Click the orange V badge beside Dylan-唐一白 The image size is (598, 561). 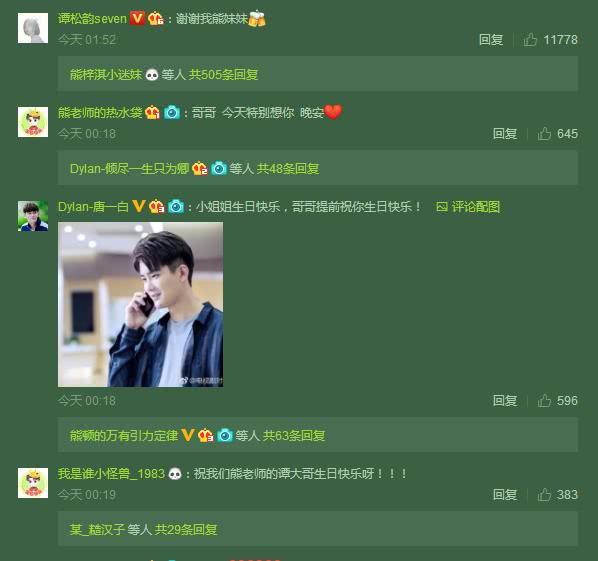tap(138, 206)
